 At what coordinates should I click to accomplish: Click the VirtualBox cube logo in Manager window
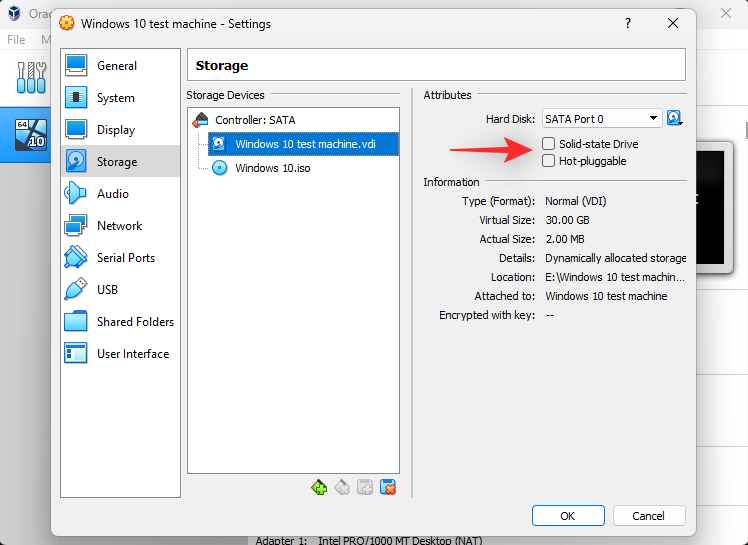coord(14,13)
